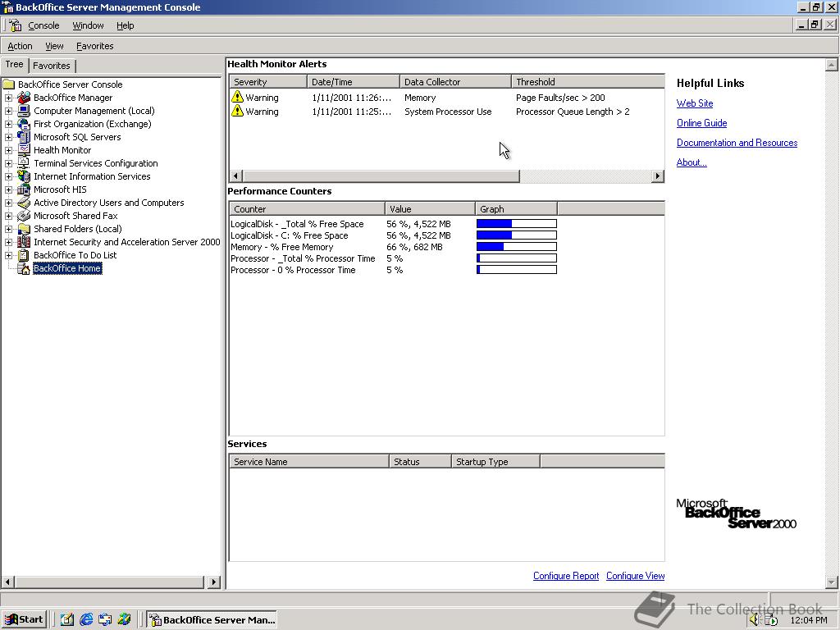The image size is (840, 630).
Task: Expand the Internet Information Services node
Action: 8,176
